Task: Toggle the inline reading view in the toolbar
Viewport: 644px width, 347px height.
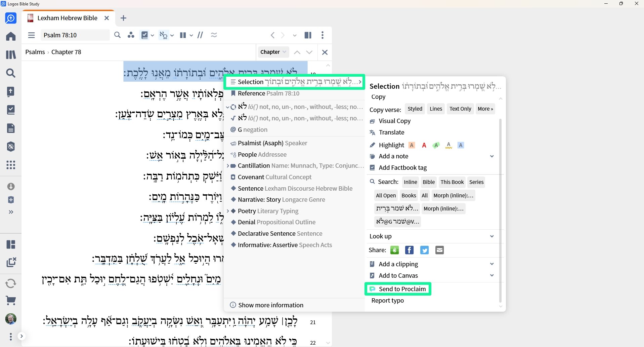Action: pos(200,35)
